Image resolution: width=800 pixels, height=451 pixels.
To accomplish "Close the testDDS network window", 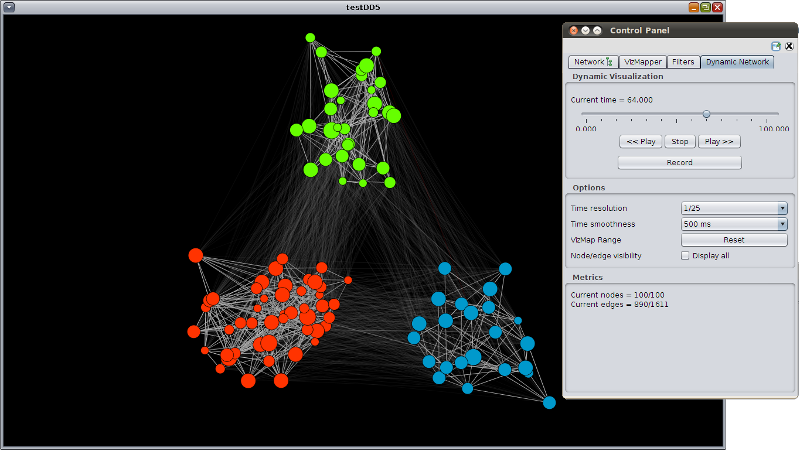I will pos(717,7).
